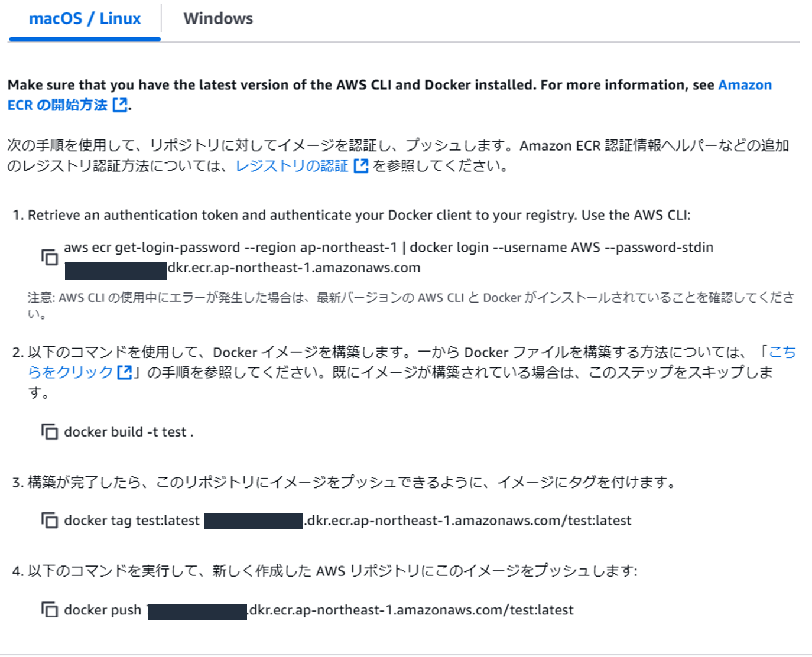
Task: Select the docker build -t test command text
Action: [x=128, y=432]
